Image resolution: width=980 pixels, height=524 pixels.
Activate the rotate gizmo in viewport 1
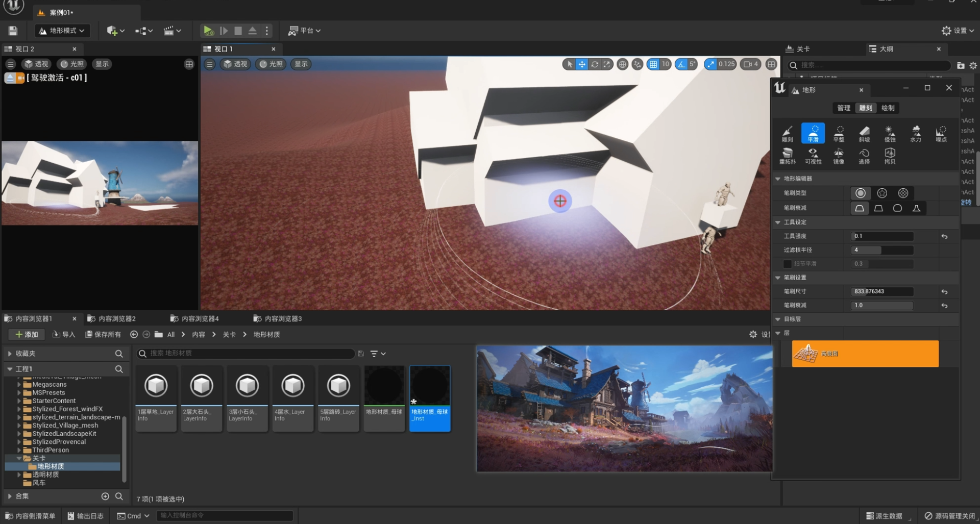[x=595, y=64]
